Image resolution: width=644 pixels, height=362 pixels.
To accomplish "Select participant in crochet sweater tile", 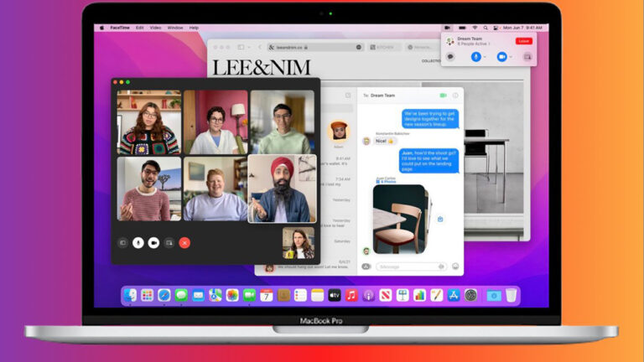I will click(148, 122).
